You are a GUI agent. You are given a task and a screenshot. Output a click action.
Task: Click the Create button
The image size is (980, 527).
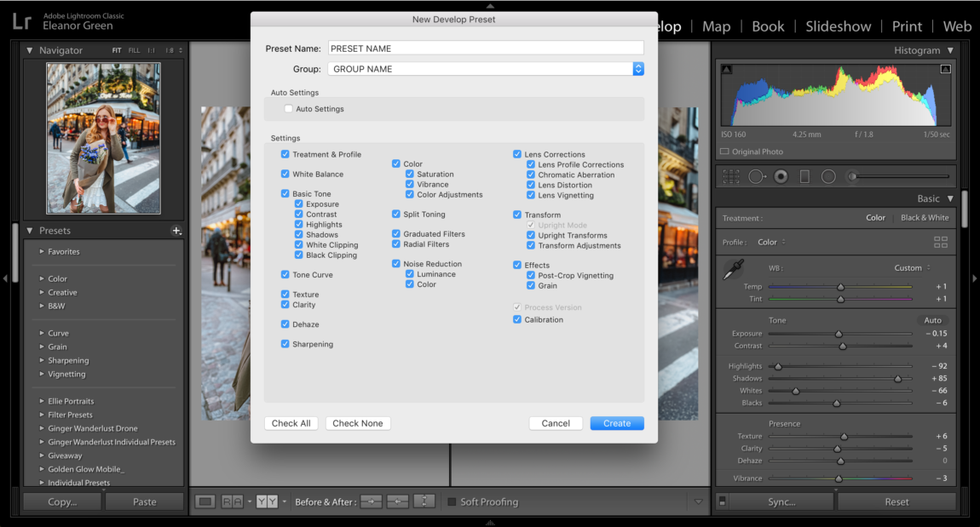coord(616,423)
